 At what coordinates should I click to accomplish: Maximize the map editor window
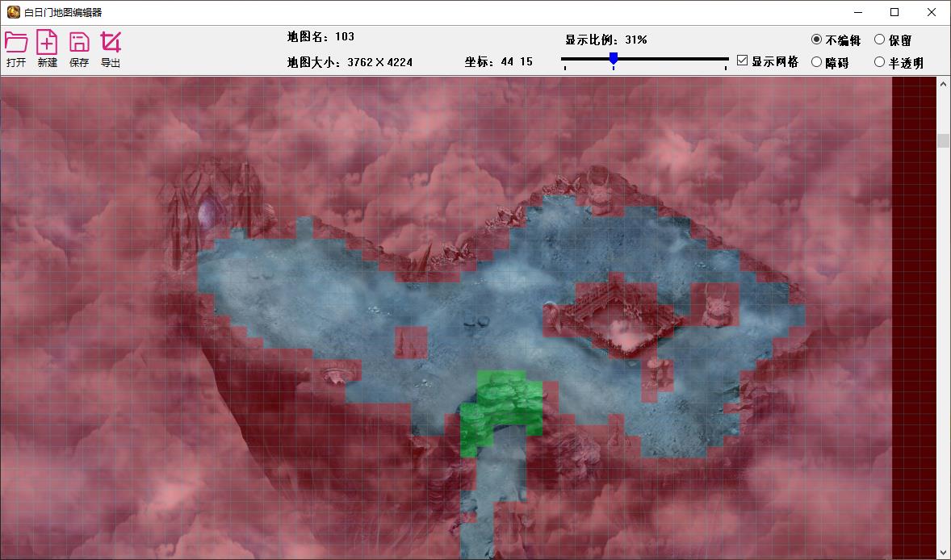[894, 12]
